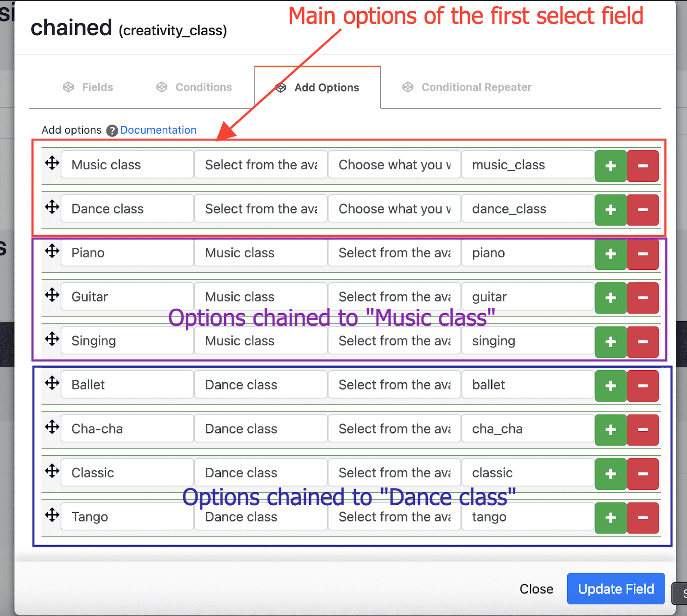The height and width of the screenshot is (616, 687).
Task: Edit the Piano option name field
Action: pyautogui.click(x=127, y=253)
